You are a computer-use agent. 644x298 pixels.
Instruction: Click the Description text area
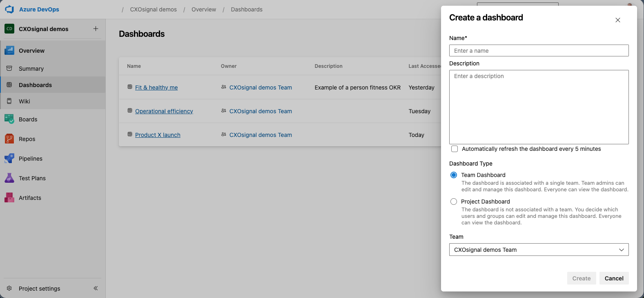coord(539,107)
